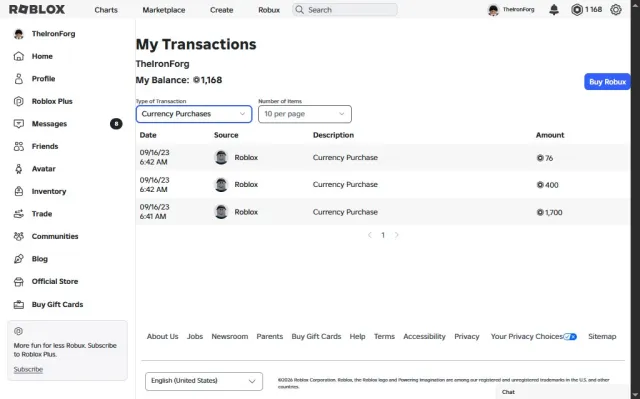The height and width of the screenshot is (399, 640).
Task: Open the Marketplace tab
Action: [164, 10]
